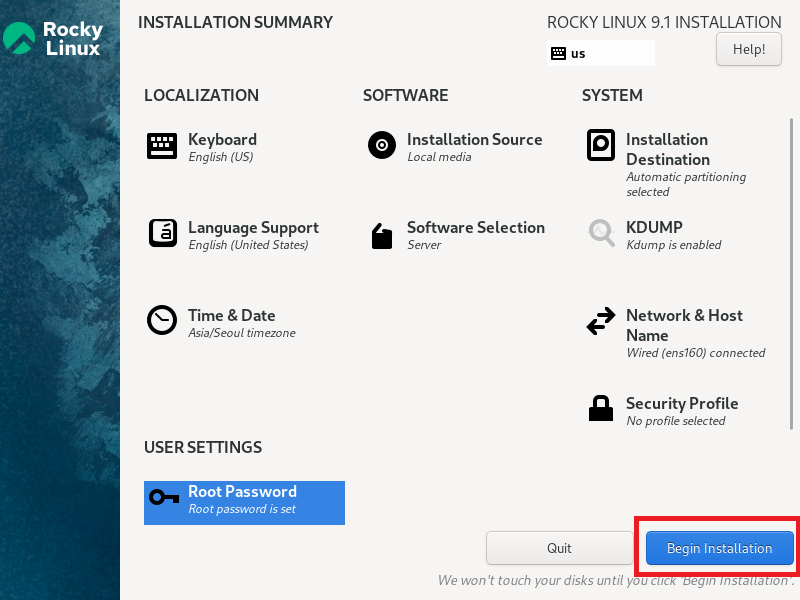Click the Rocky Linux logo
The image size is (800, 600).
[53, 38]
